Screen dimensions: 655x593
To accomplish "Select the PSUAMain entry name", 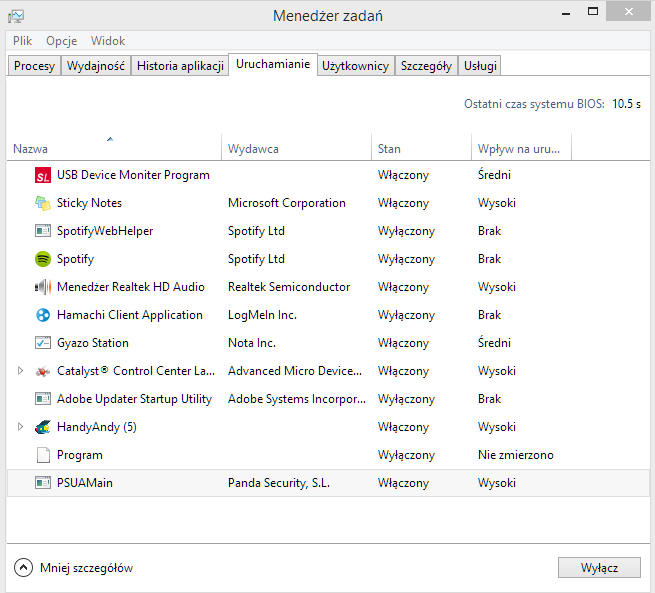I will pos(85,483).
